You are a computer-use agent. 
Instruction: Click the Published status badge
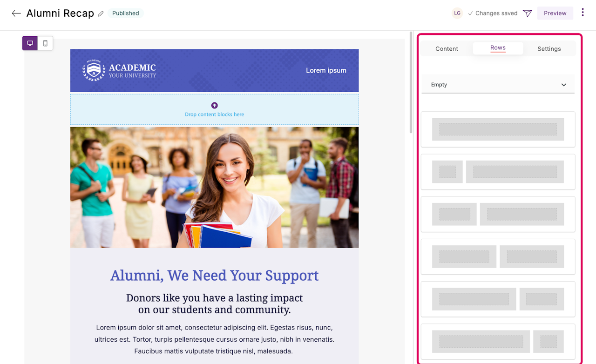126,13
